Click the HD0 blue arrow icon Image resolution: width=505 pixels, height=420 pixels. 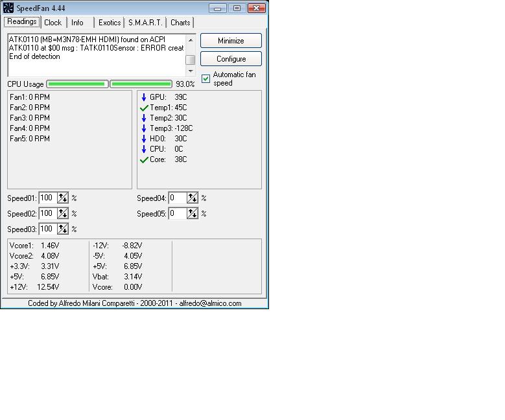click(144, 139)
